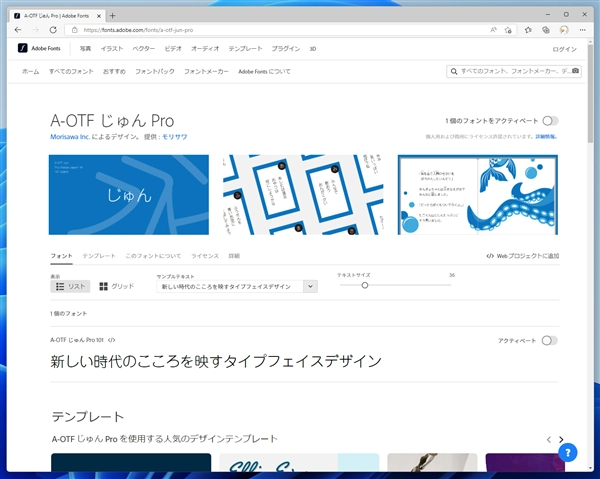Open the browser favorites list icon
The height and width of the screenshot is (479, 600).
[528, 30]
